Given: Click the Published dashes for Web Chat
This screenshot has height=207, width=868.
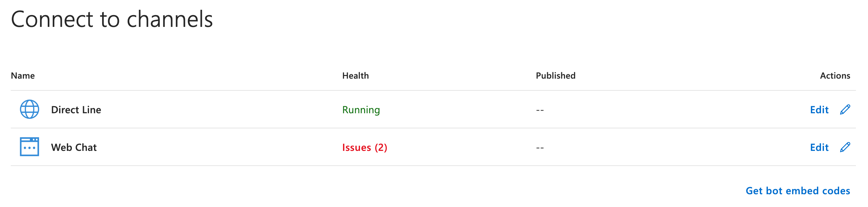Looking at the screenshot, I should click(x=540, y=148).
